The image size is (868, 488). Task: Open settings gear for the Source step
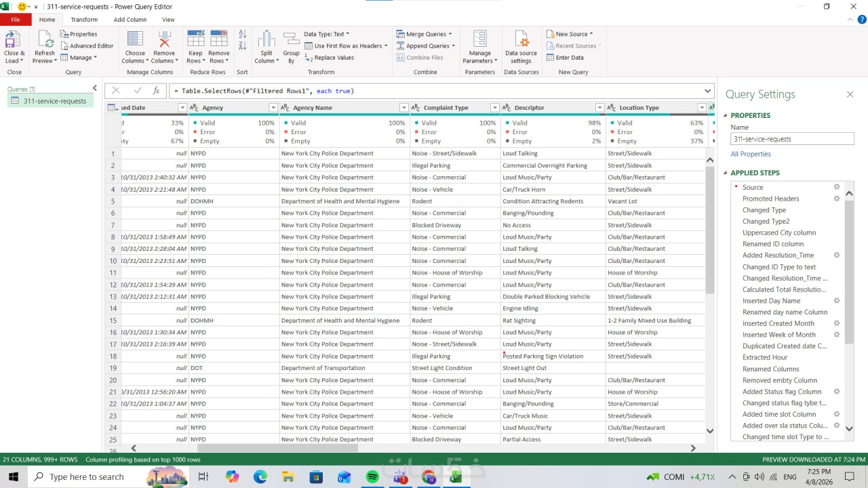click(837, 187)
